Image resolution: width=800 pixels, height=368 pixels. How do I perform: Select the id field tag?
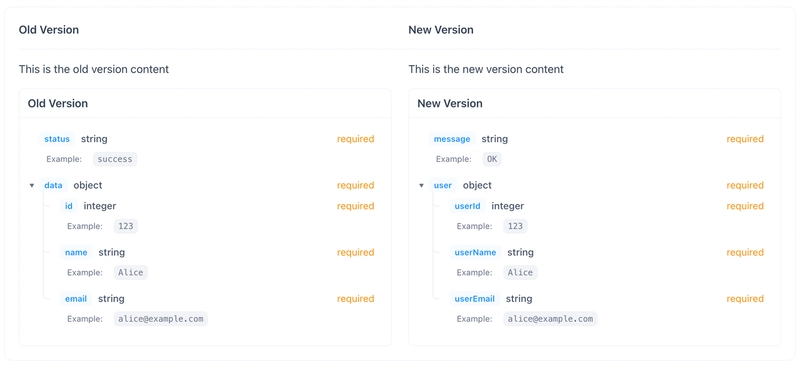point(69,206)
